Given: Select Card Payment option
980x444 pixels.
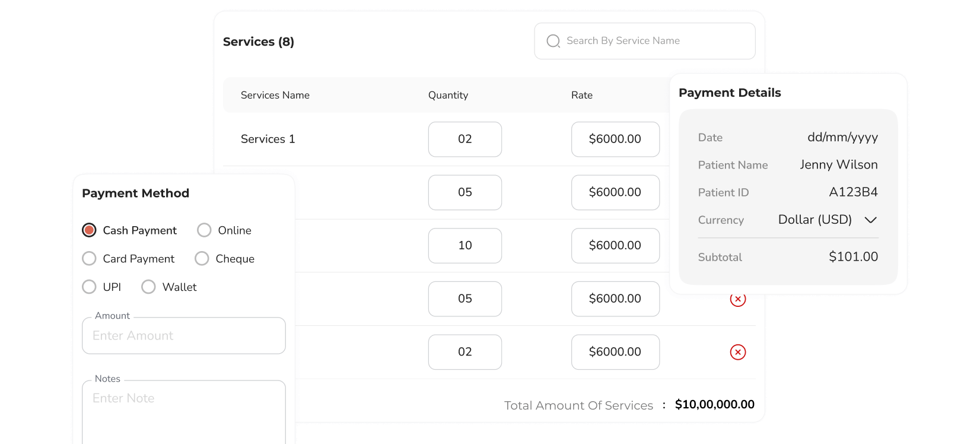Looking at the screenshot, I should tap(89, 259).
